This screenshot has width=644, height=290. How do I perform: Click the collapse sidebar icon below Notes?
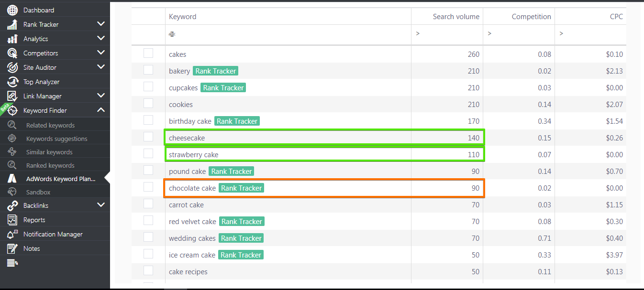click(12, 263)
